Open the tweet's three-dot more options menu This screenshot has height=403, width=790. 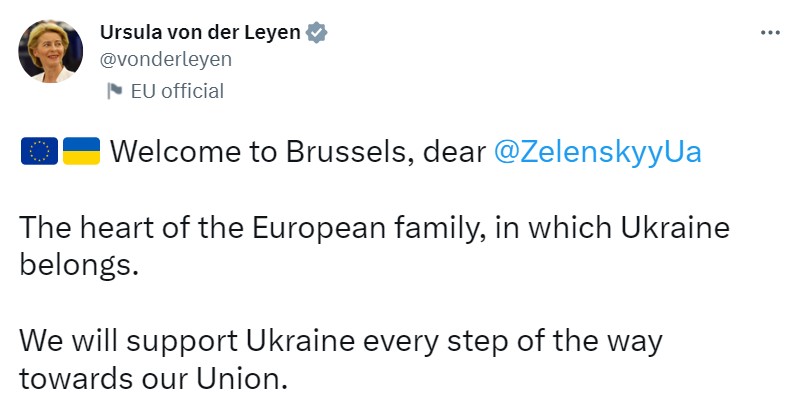pyautogui.click(x=769, y=33)
